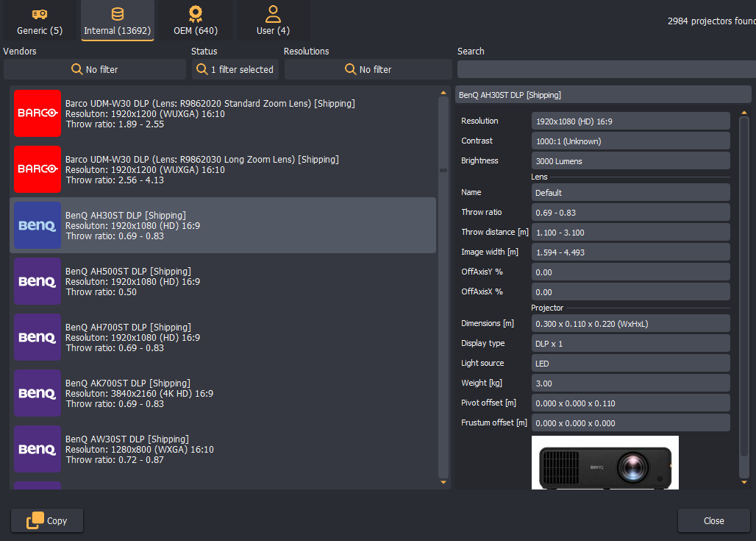Image resolution: width=756 pixels, height=541 pixels.
Task: Click the Image width value 1.594 - 4.493
Action: pyautogui.click(x=631, y=252)
